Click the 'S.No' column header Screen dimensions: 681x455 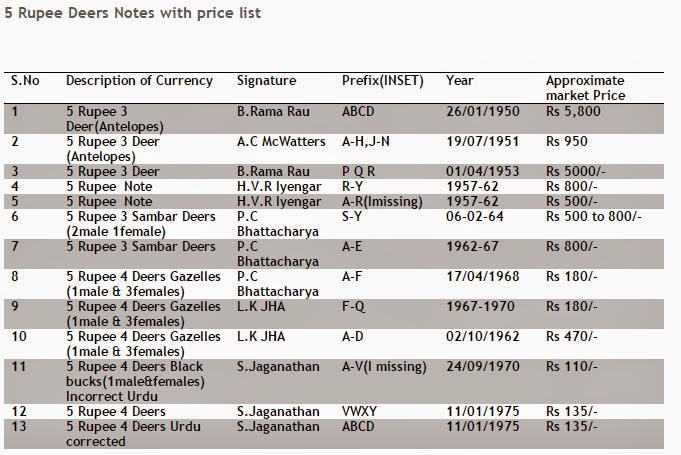(25, 81)
